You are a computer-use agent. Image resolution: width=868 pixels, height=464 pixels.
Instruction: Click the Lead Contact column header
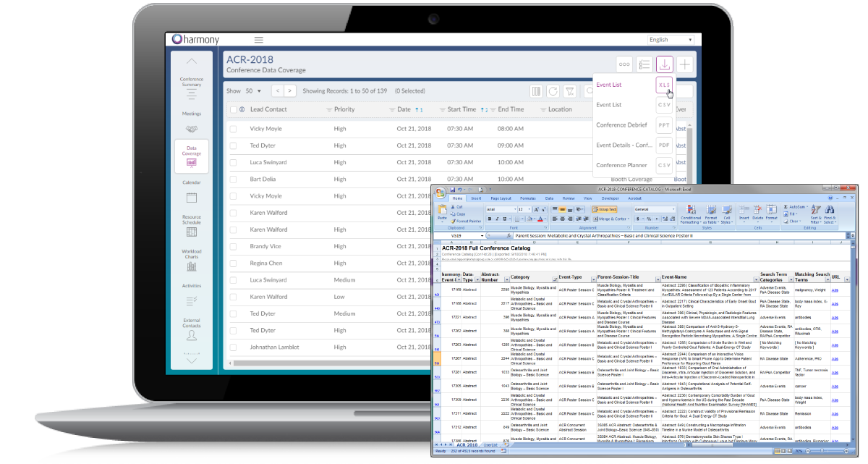(268, 110)
